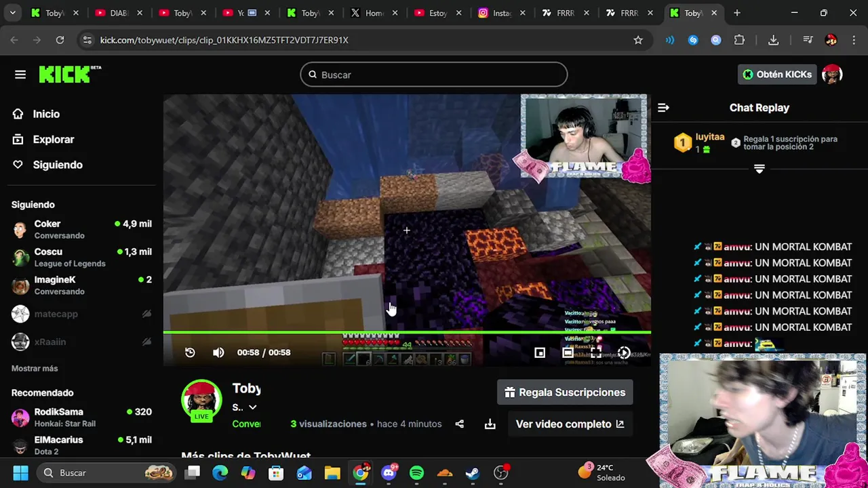Viewport: 868px width, 488px height.
Task: Open Steam from the taskbar
Action: click(473, 472)
